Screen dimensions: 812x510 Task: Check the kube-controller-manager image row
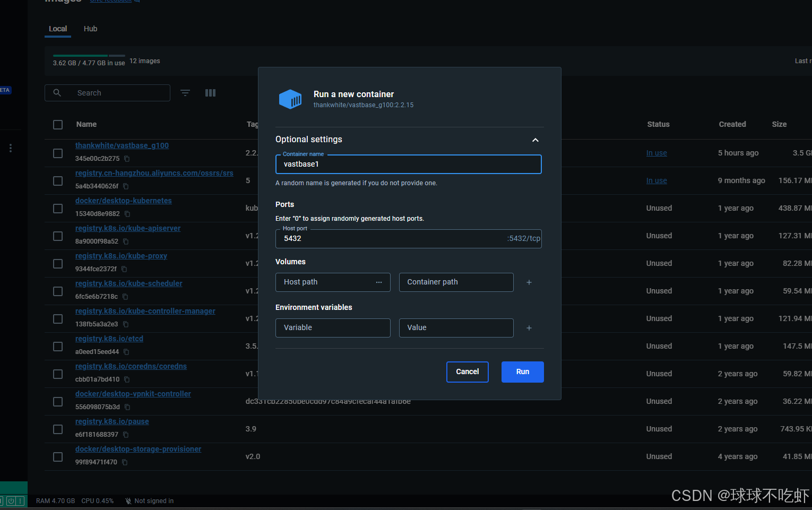[58, 319]
